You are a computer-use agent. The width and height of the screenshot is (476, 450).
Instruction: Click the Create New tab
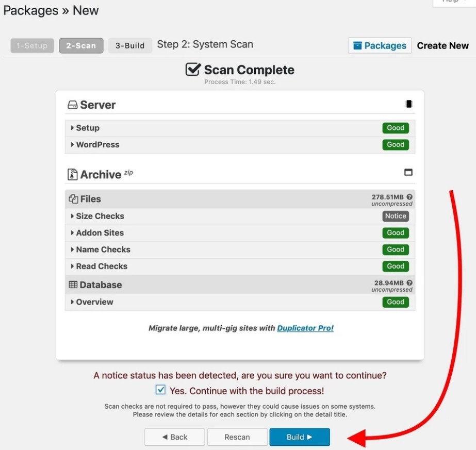tap(442, 45)
